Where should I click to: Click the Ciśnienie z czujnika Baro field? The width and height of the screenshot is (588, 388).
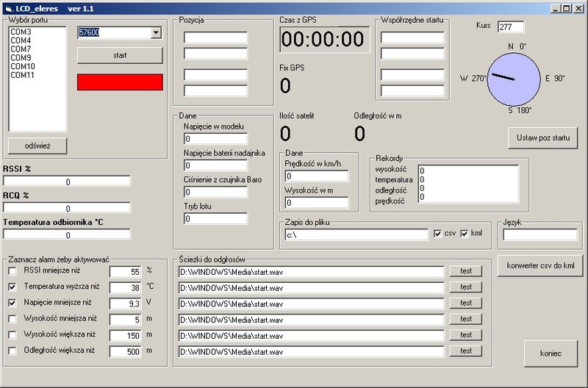pyautogui.click(x=215, y=192)
